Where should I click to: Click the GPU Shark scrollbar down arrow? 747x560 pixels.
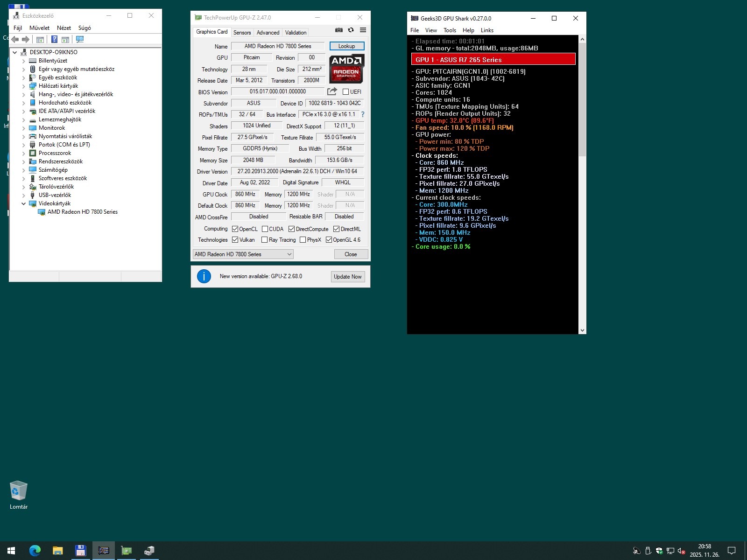tap(582, 330)
